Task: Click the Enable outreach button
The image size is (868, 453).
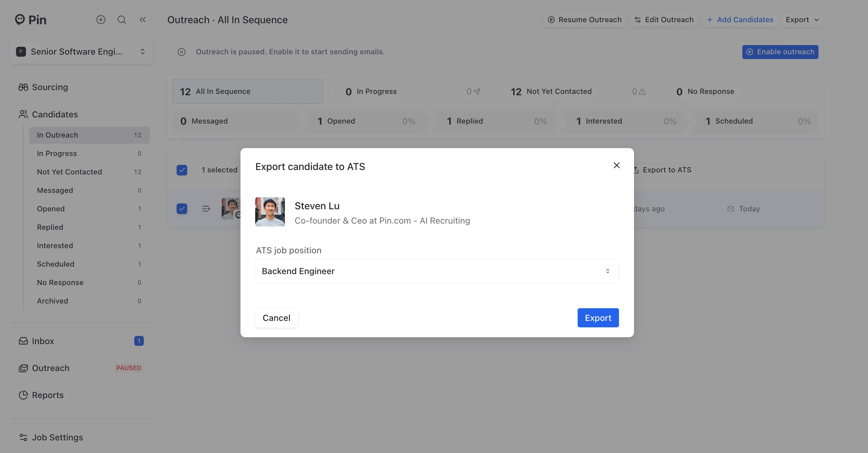Action: (x=780, y=52)
